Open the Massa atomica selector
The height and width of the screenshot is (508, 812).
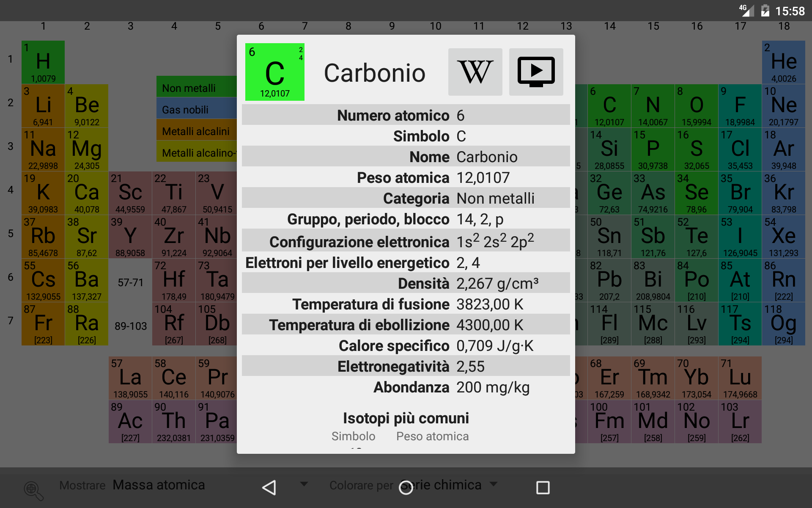point(159,485)
